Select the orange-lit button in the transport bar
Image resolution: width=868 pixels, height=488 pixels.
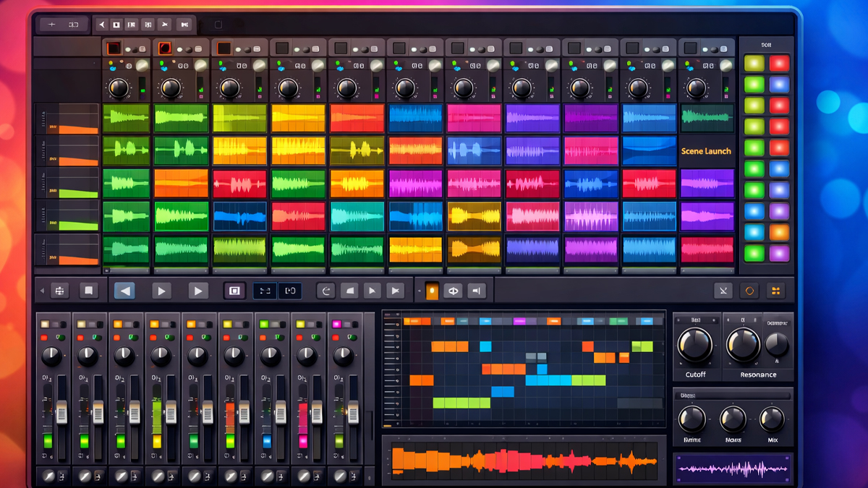click(432, 291)
